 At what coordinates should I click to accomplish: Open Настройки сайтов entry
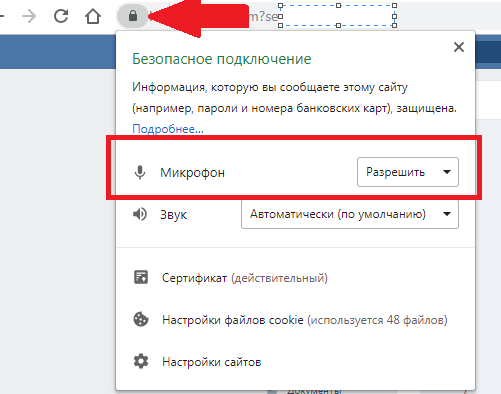pos(212,362)
